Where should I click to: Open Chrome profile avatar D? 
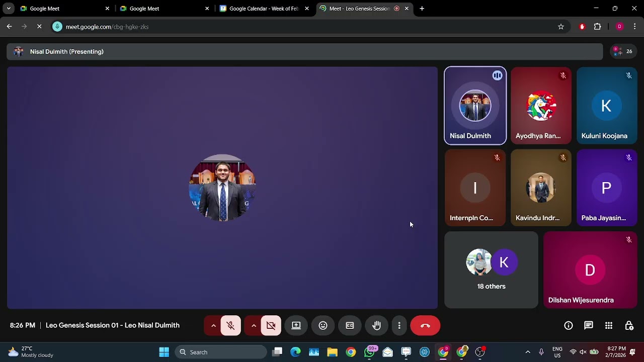point(619,27)
